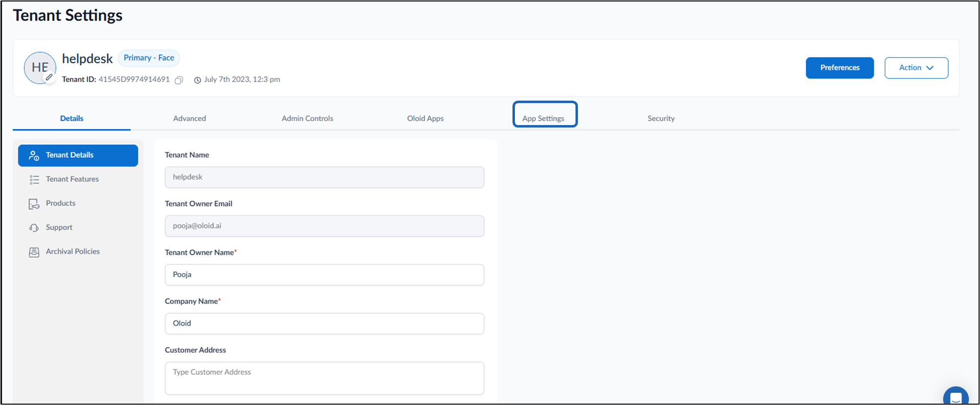This screenshot has width=980, height=405.
Task: Open the chat widget bubble
Action: 956,397
